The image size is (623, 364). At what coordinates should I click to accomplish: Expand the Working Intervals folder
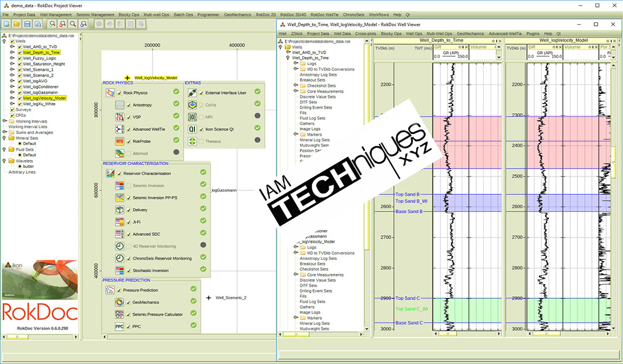5,121
